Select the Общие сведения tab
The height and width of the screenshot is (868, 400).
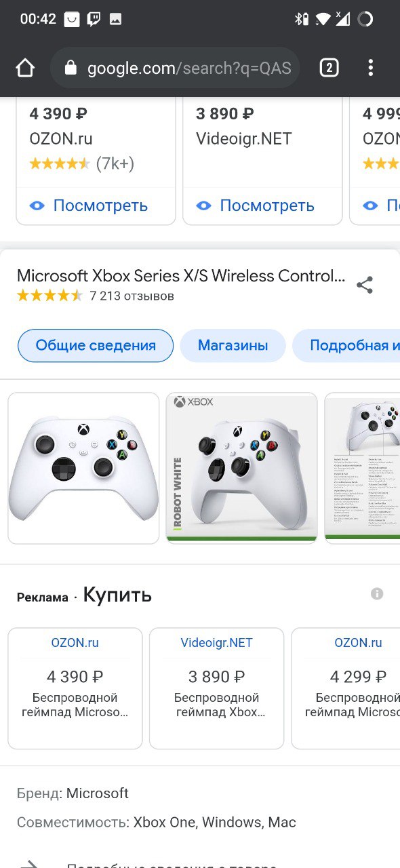[x=96, y=345]
